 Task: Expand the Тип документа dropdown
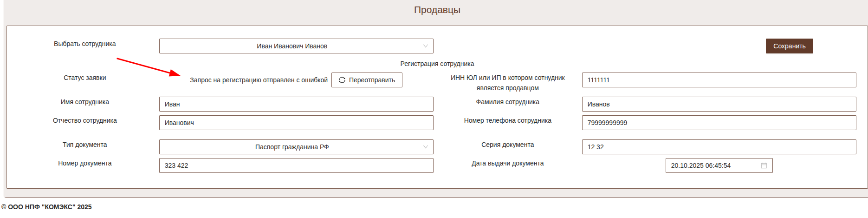coord(296,147)
